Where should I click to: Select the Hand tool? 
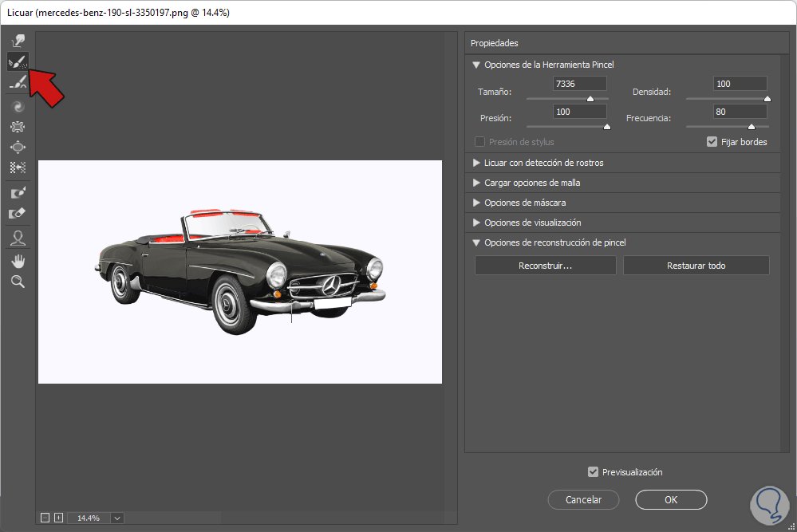click(18, 260)
